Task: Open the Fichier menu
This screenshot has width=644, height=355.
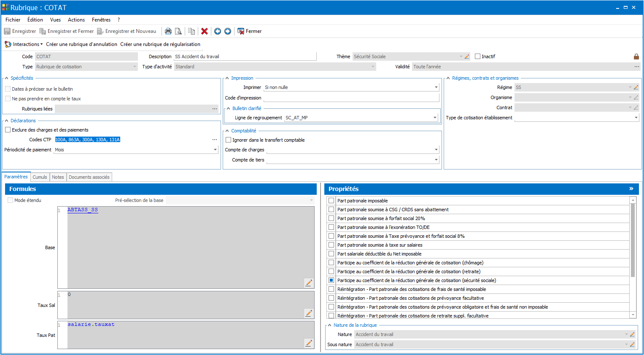Action: [x=13, y=20]
